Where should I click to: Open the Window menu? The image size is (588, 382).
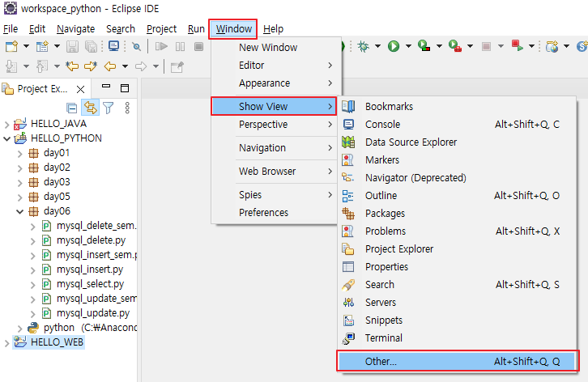pos(233,29)
